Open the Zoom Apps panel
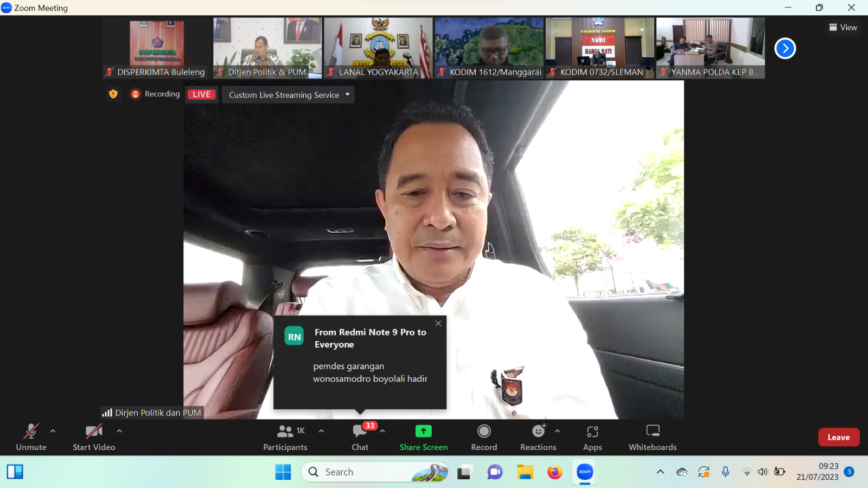Viewport: 868px width, 488px height. click(x=592, y=437)
